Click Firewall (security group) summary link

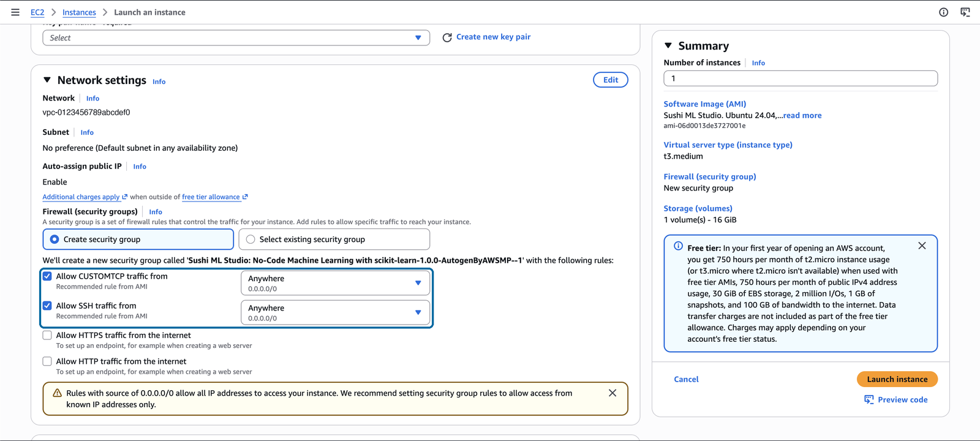(710, 176)
